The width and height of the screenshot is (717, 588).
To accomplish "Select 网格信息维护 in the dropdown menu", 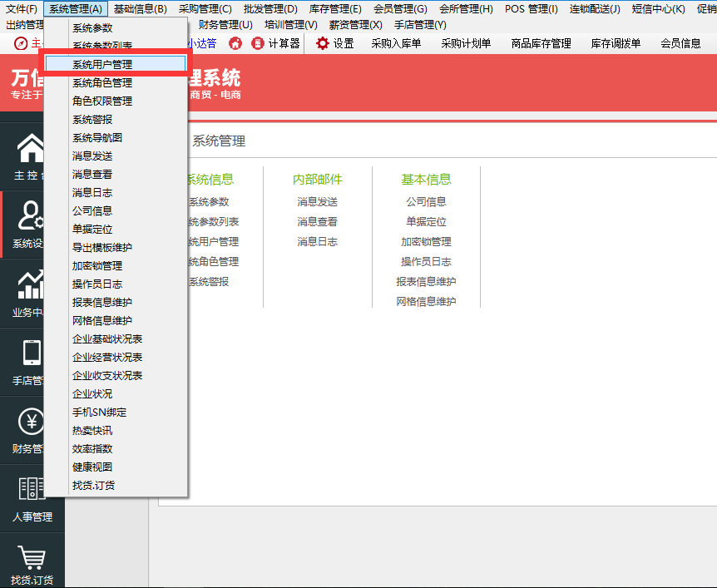I will coord(102,320).
